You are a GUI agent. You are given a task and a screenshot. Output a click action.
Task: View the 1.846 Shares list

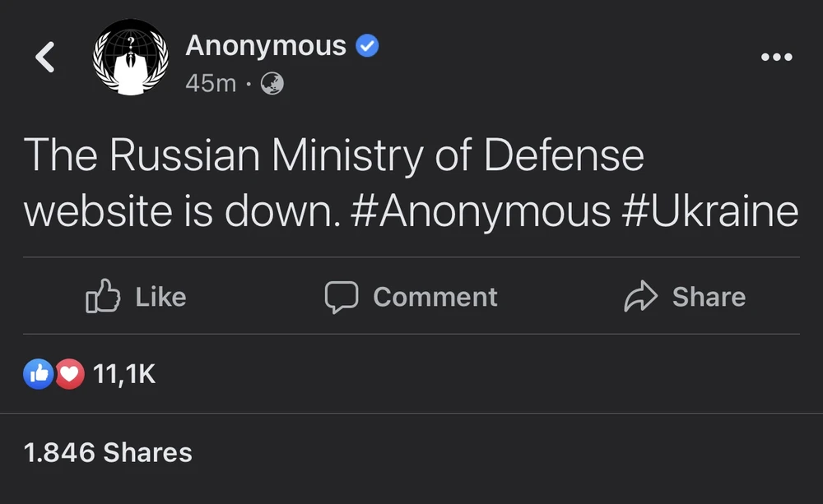109,452
